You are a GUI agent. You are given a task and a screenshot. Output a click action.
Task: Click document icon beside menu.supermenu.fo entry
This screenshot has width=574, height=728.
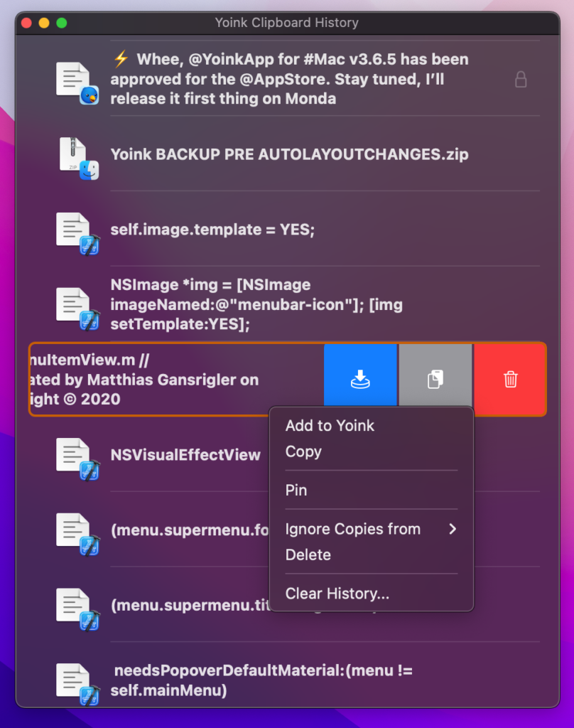tap(77, 535)
